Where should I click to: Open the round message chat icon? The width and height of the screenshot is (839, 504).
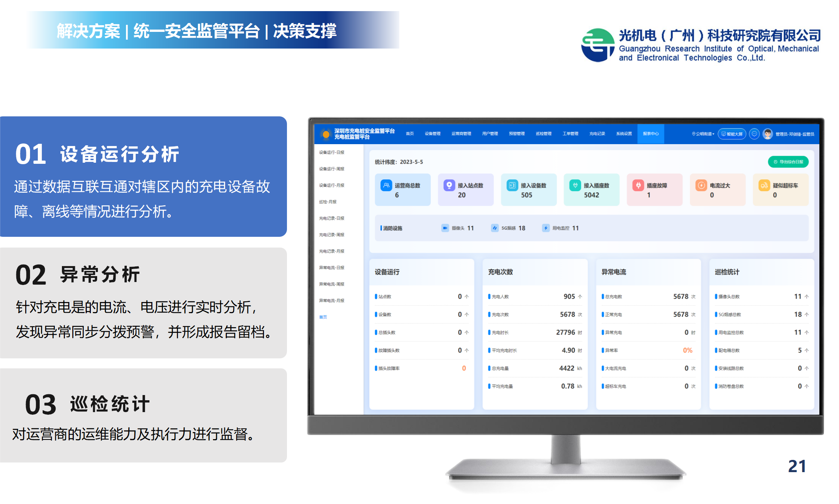point(754,134)
